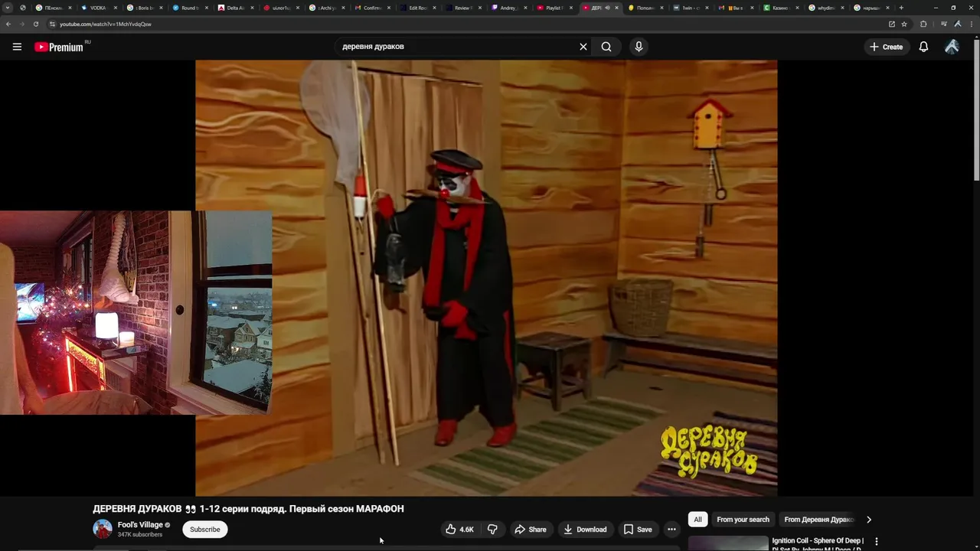Switch to the Review tab

click(464, 8)
